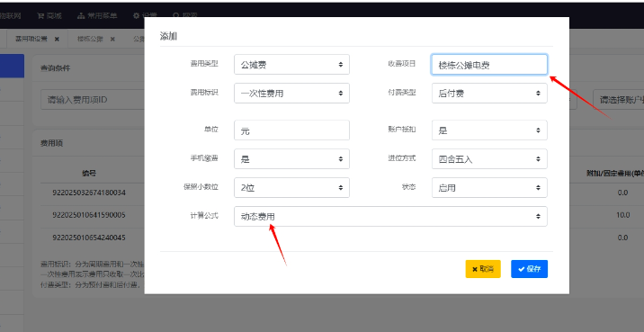The width and height of the screenshot is (644, 332).
Task: Open the 费用标识 dropdown showing 一次性费用
Action: tap(291, 94)
